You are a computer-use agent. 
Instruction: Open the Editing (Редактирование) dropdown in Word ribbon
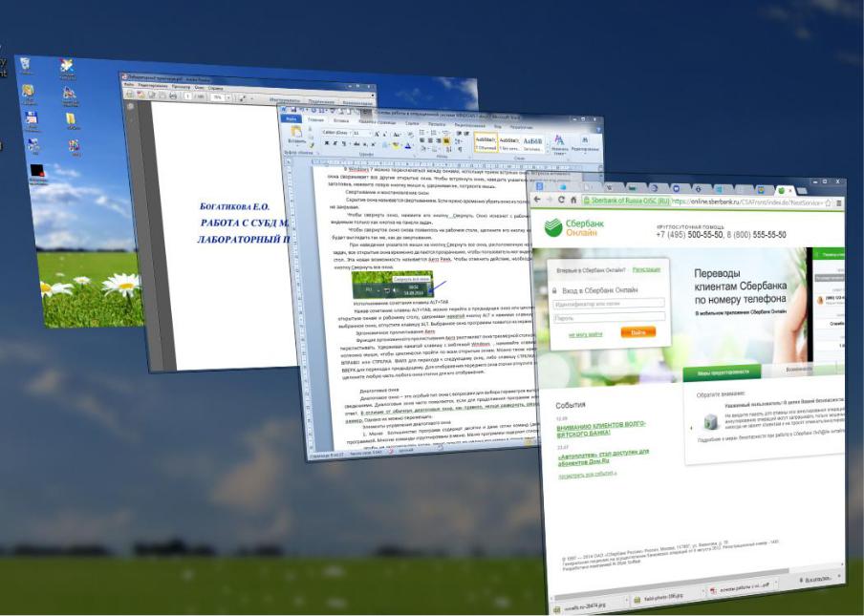(585, 144)
